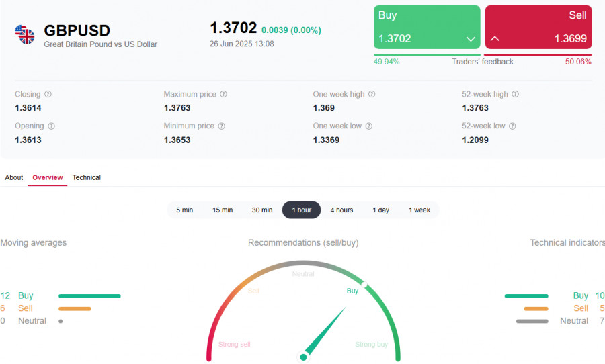Select the 5 min timeframe
Image resolution: width=605 pixels, height=364 pixels.
(x=184, y=210)
